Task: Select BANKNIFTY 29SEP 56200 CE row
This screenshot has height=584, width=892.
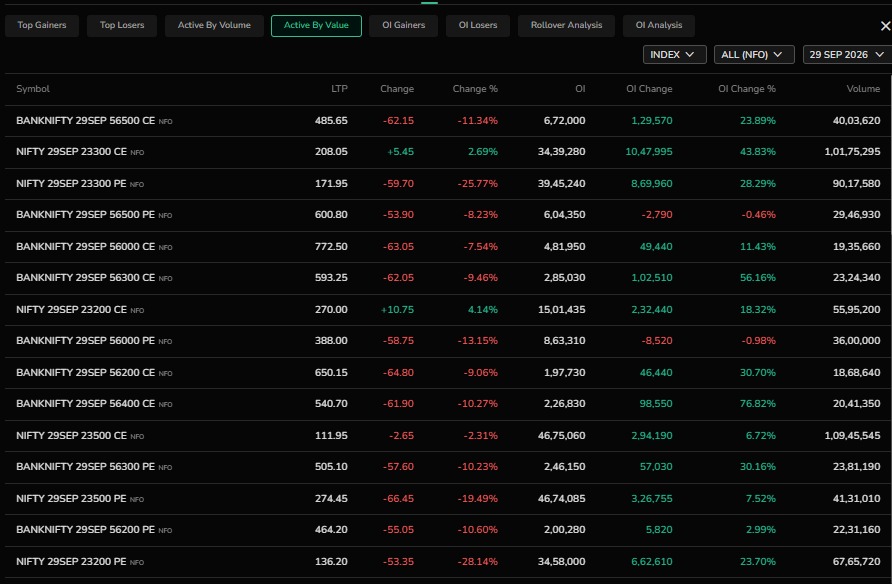Action: pos(448,373)
